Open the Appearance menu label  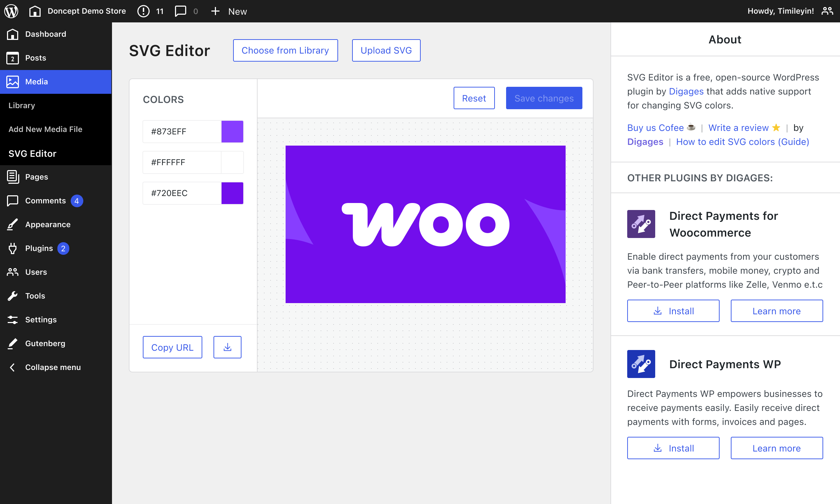click(x=48, y=224)
